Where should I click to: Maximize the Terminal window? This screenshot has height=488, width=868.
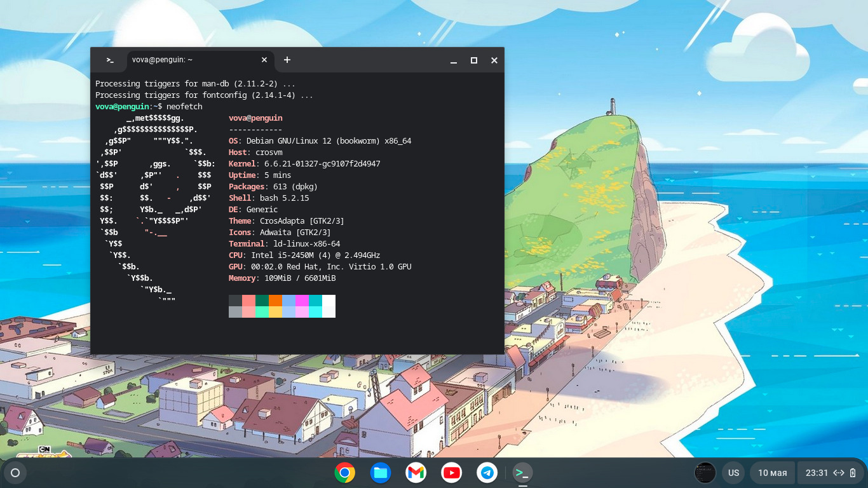(x=473, y=60)
